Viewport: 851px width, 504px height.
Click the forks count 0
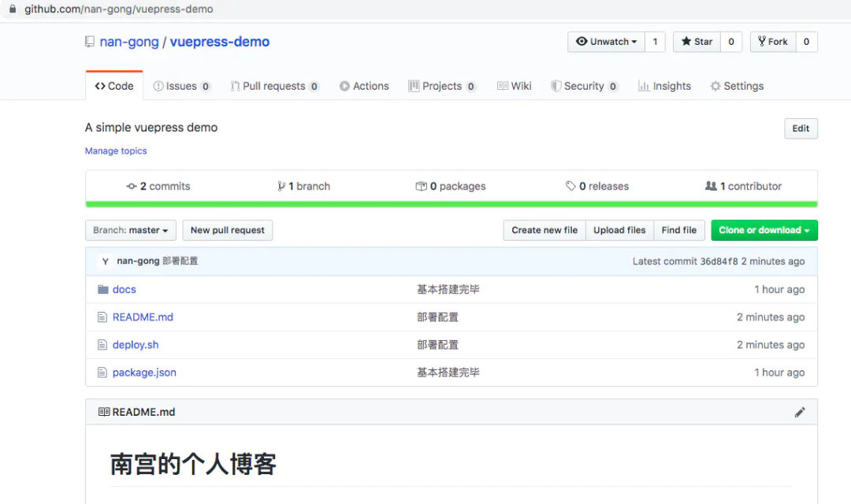[807, 42]
